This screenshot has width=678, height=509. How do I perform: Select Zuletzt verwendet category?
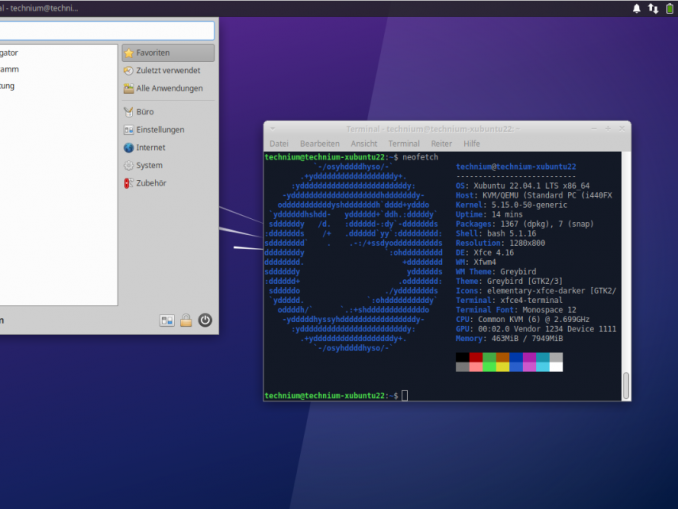(168, 70)
